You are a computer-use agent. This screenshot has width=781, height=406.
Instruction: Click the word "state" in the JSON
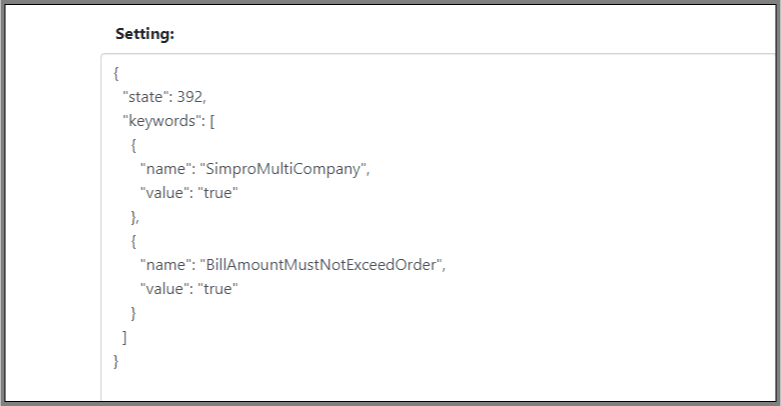click(145, 97)
